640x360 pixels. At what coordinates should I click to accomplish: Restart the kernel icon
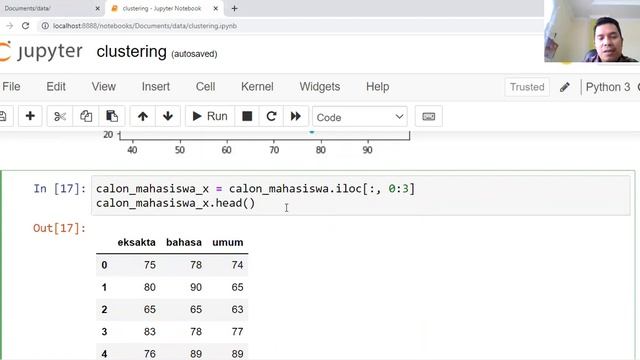(x=271, y=116)
